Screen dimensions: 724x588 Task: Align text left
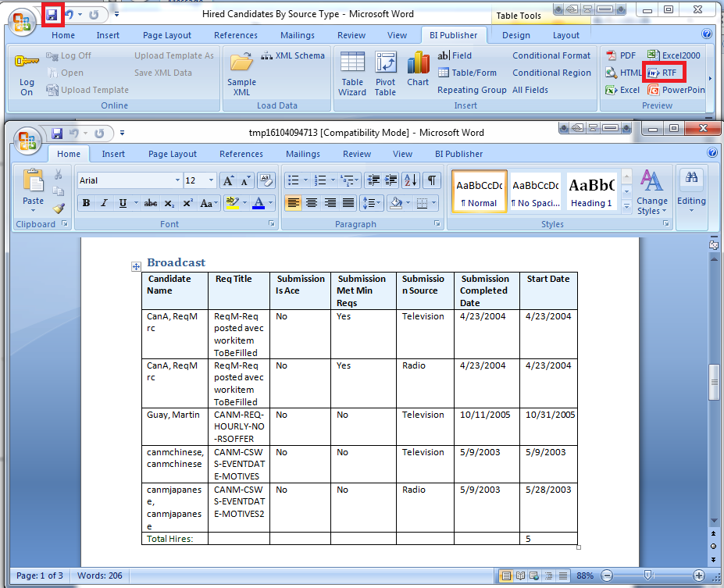point(293,203)
